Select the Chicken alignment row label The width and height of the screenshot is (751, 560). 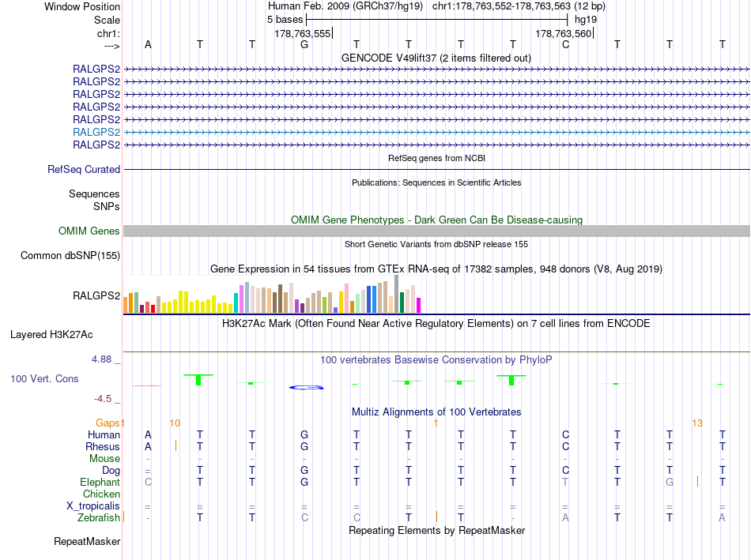click(x=101, y=494)
